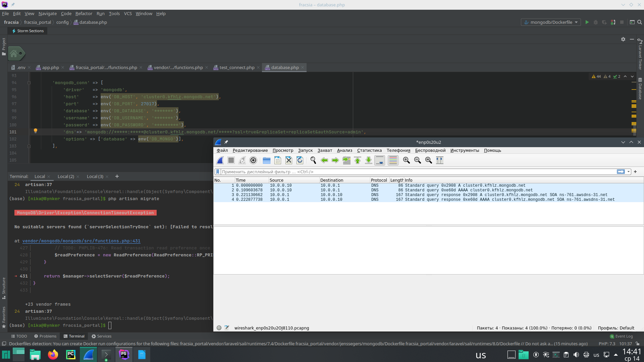Debug the mongodb/Dockerfile configuration
The image size is (644, 362).
(x=596, y=22)
